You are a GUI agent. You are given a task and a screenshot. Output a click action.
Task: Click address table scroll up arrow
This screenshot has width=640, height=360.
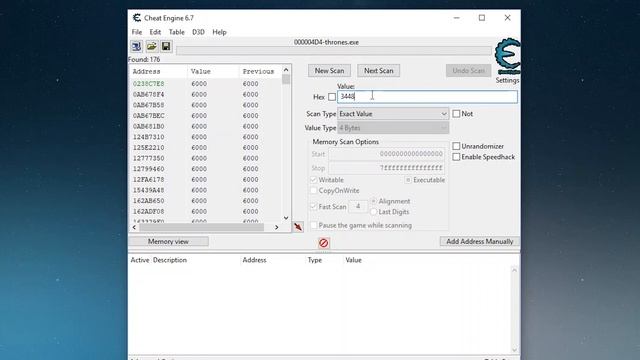pyautogui.click(x=514, y=270)
